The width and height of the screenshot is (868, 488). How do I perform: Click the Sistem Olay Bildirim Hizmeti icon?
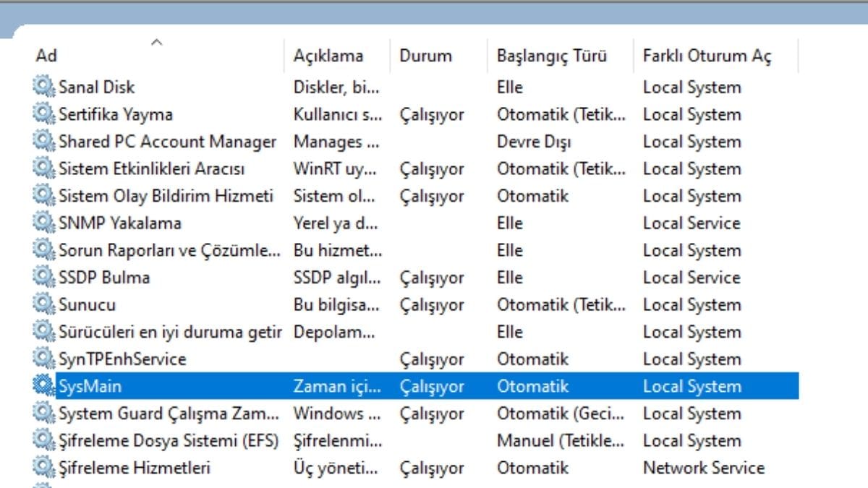click(x=43, y=196)
